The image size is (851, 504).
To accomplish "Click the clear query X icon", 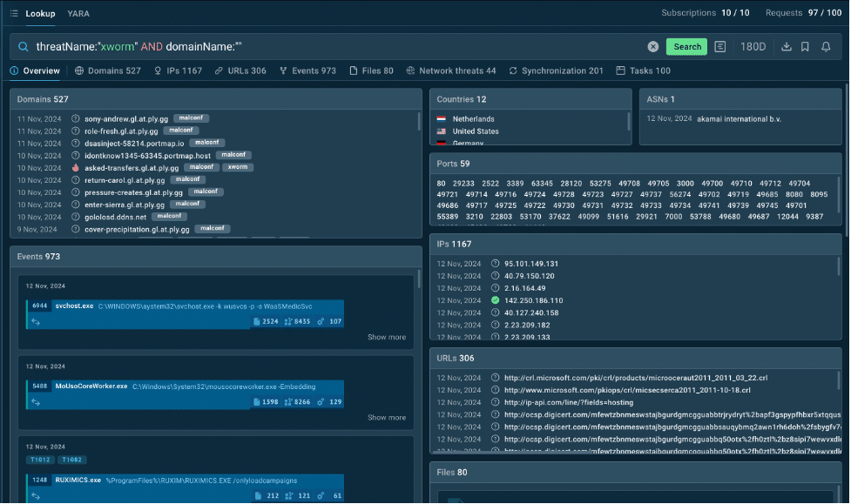I will (x=653, y=47).
